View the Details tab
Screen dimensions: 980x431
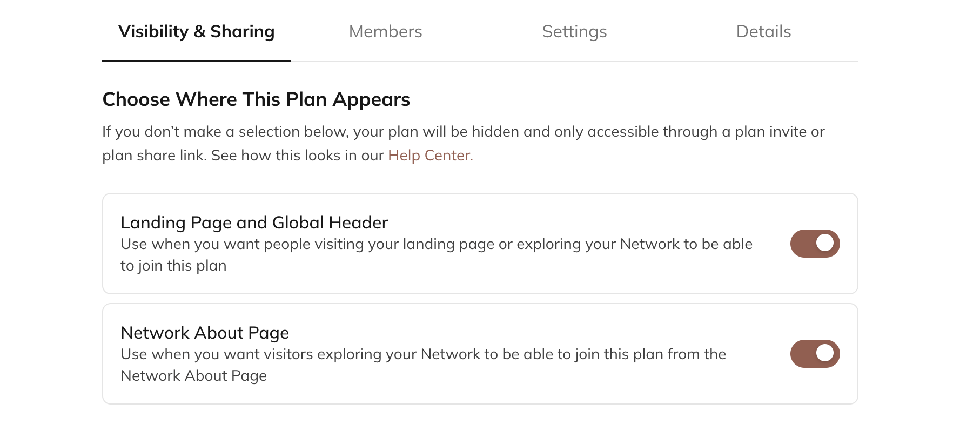(763, 31)
